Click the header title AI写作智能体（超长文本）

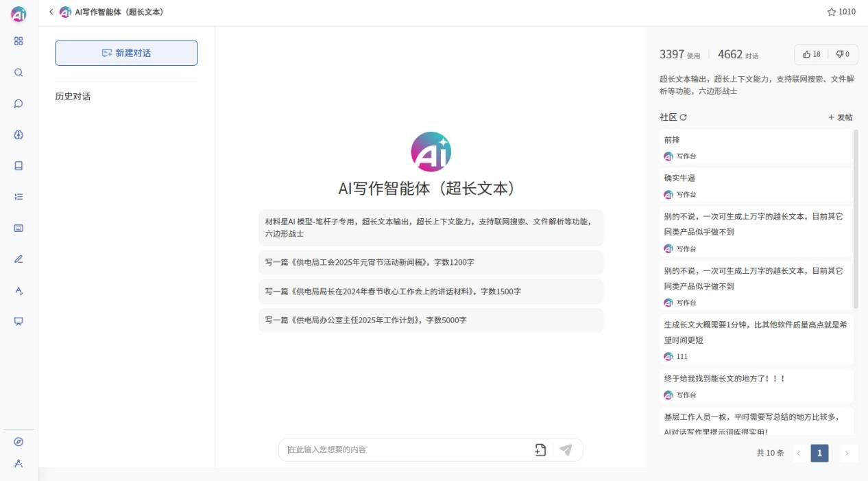[x=119, y=12]
